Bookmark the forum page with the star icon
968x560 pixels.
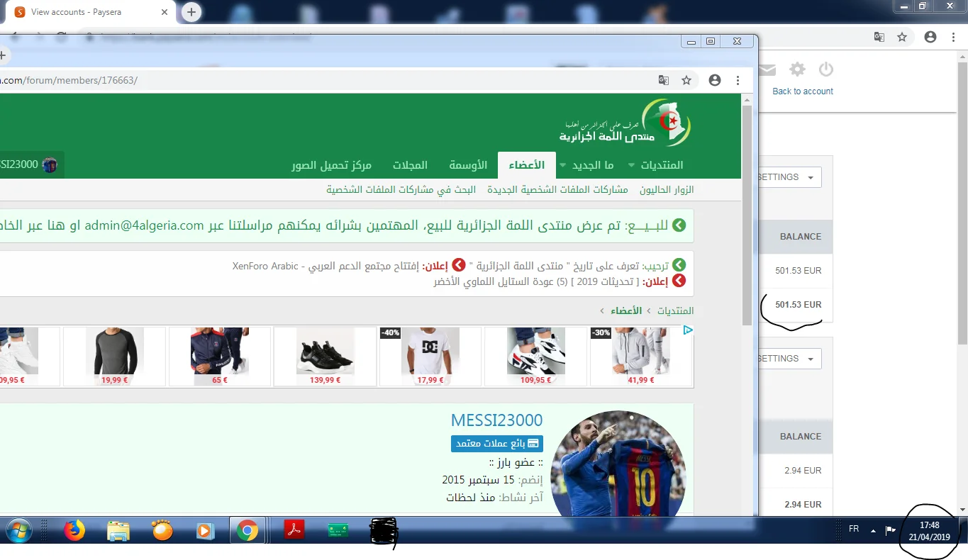click(x=686, y=80)
